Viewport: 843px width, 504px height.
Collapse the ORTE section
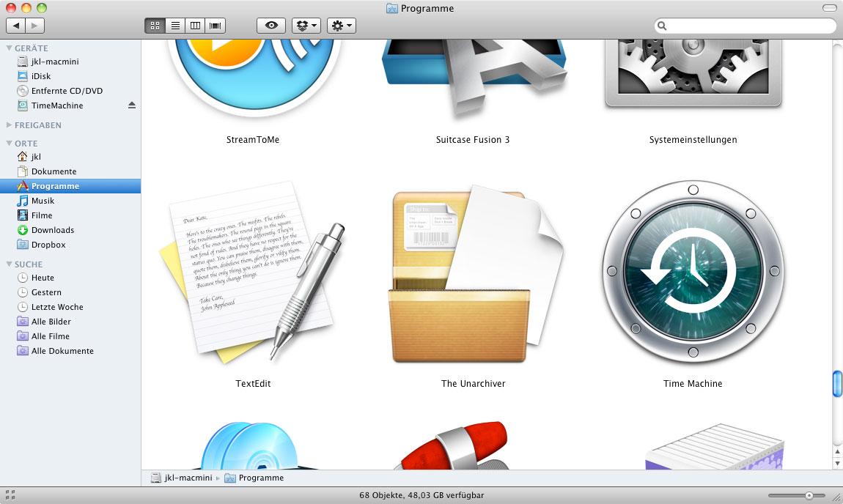[x=9, y=143]
